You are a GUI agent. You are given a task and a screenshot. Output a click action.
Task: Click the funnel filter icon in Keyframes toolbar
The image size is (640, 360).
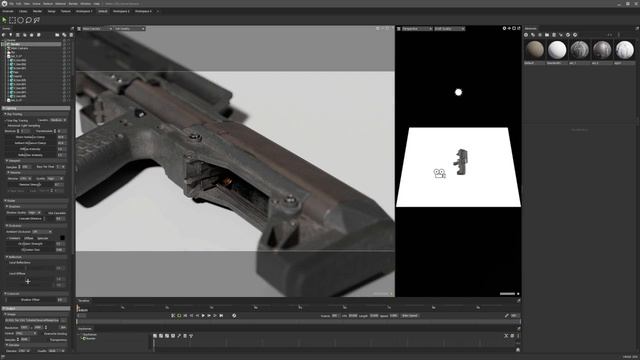click(x=191, y=336)
